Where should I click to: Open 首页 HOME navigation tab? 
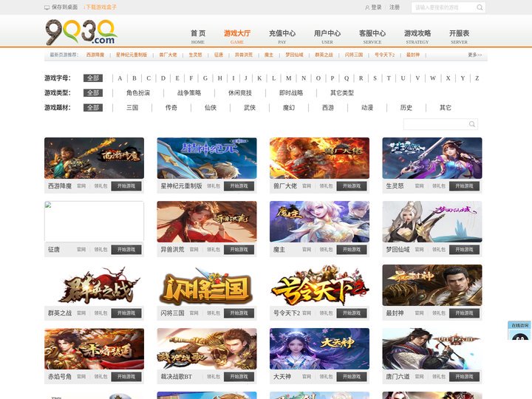coord(198,37)
